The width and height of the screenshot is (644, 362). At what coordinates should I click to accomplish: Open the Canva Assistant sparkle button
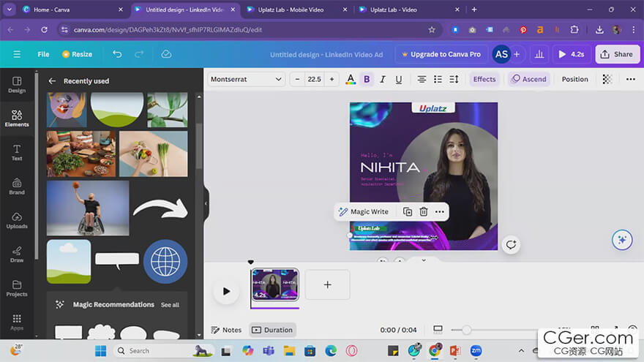622,240
